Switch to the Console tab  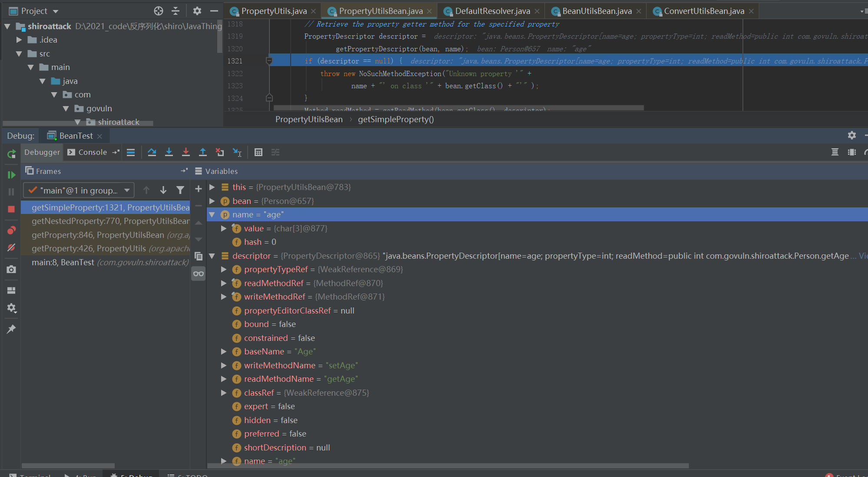point(92,152)
